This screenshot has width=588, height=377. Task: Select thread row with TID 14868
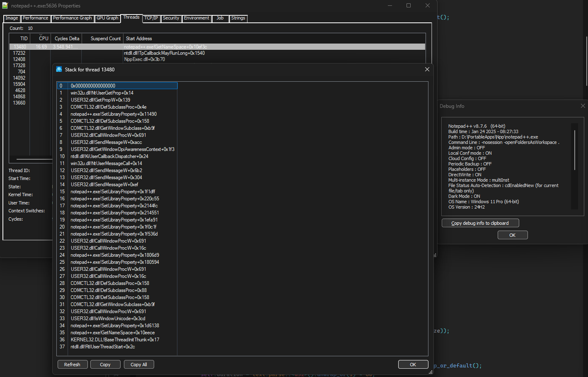[x=19, y=97]
